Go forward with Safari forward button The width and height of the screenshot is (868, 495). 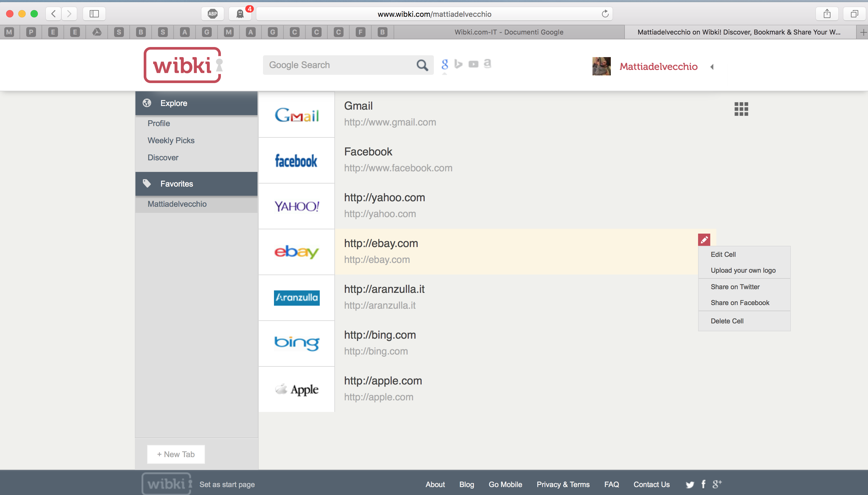click(69, 14)
